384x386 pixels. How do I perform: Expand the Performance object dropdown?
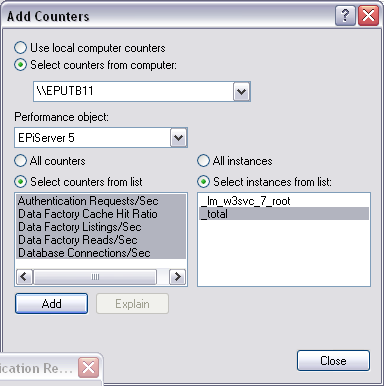pyautogui.click(x=178, y=137)
